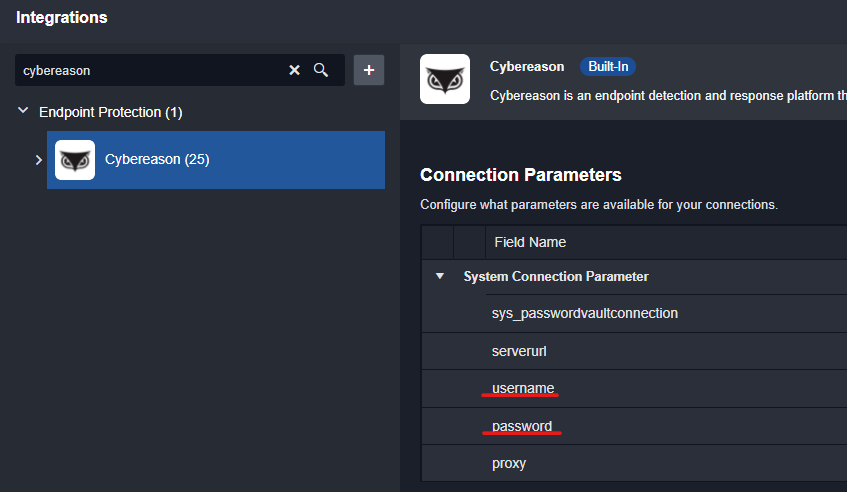
Task: Click the Cybereason title in details header
Action: point(527,67)
